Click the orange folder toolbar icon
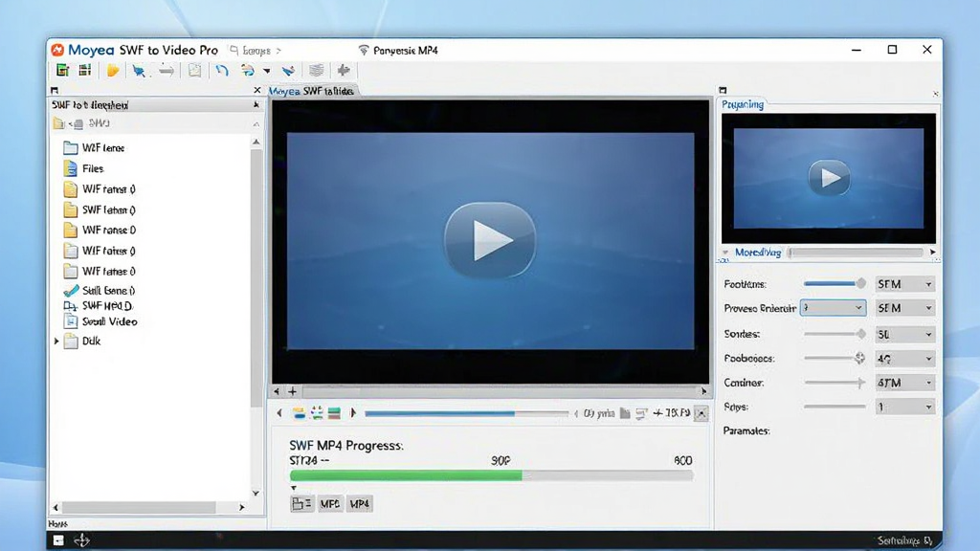This screenshot has height=551, width=980. click(x=113, y=70)
